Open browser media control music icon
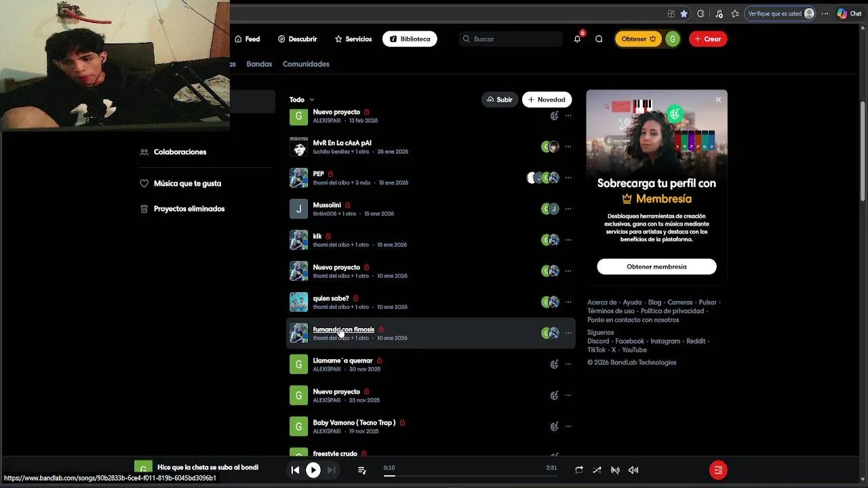 [719, 14]
